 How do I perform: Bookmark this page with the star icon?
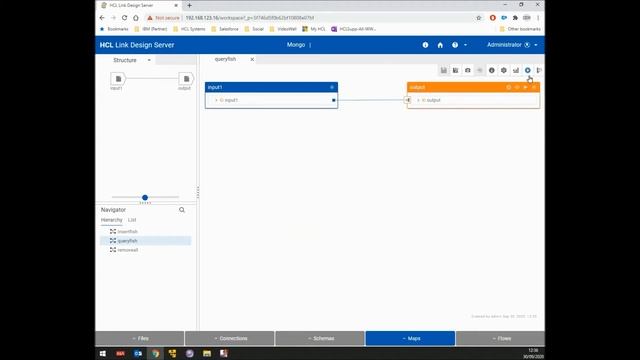coord(479,18)
